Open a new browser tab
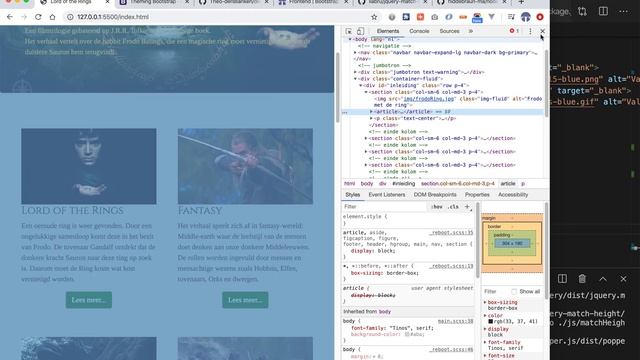This screenshot has height=360, width=640. coord(521,2)
